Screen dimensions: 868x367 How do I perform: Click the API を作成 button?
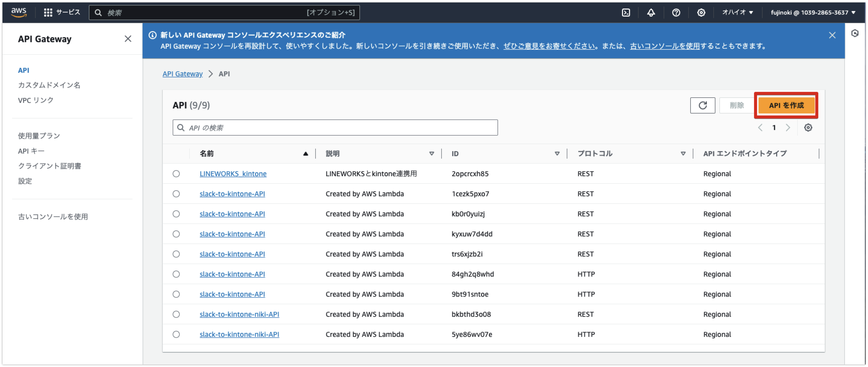786,105
